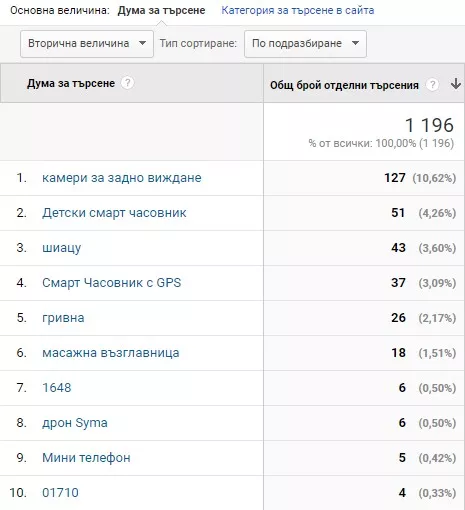Image resolution: width=465 pixels, height=510 pixels.
Task: Open Смарт Часовник с GPS term
Action: click(x=111, y=283)
